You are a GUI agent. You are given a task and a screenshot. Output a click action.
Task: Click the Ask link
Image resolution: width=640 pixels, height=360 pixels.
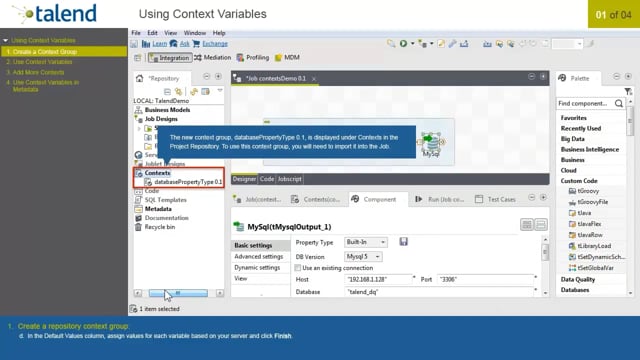(184, 44)
